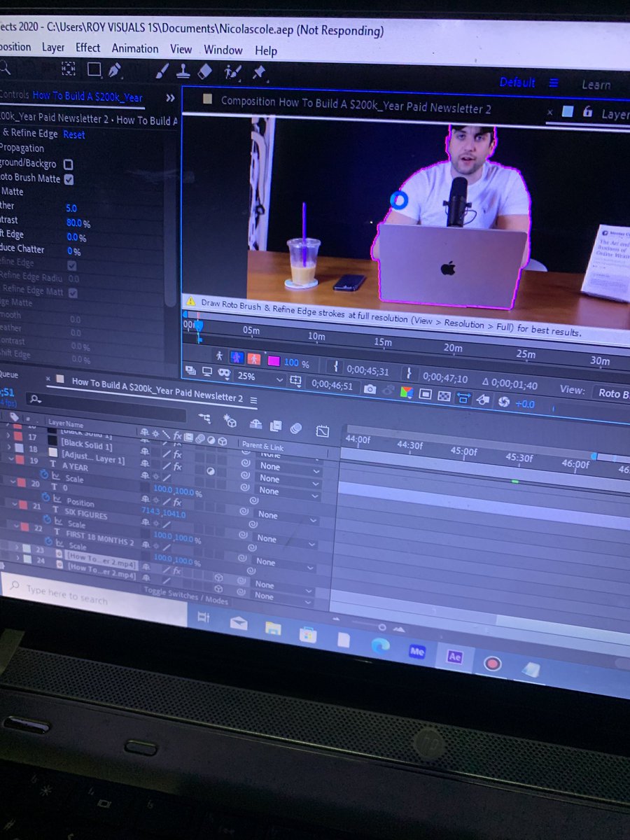Screen dimensions: 630x840
Task: Open Microsoft Edge from the taskbar
Action: pyautogui.click(x=380, y=646)
